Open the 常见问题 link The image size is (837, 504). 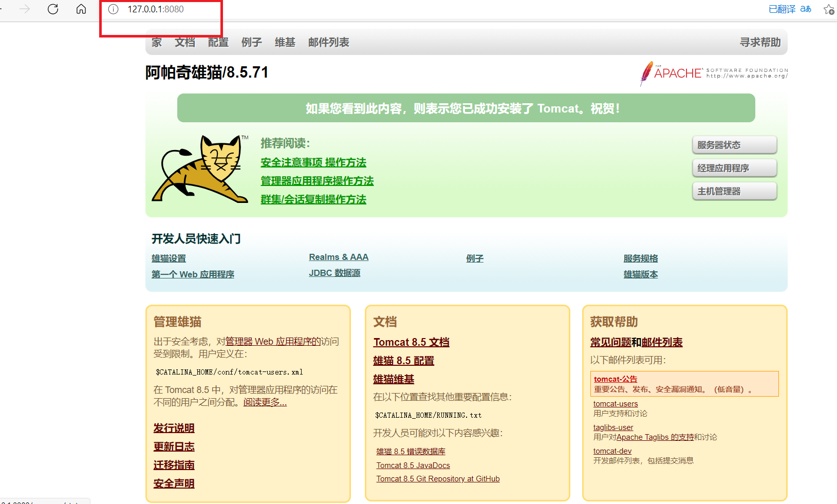(x=610, y=342)
